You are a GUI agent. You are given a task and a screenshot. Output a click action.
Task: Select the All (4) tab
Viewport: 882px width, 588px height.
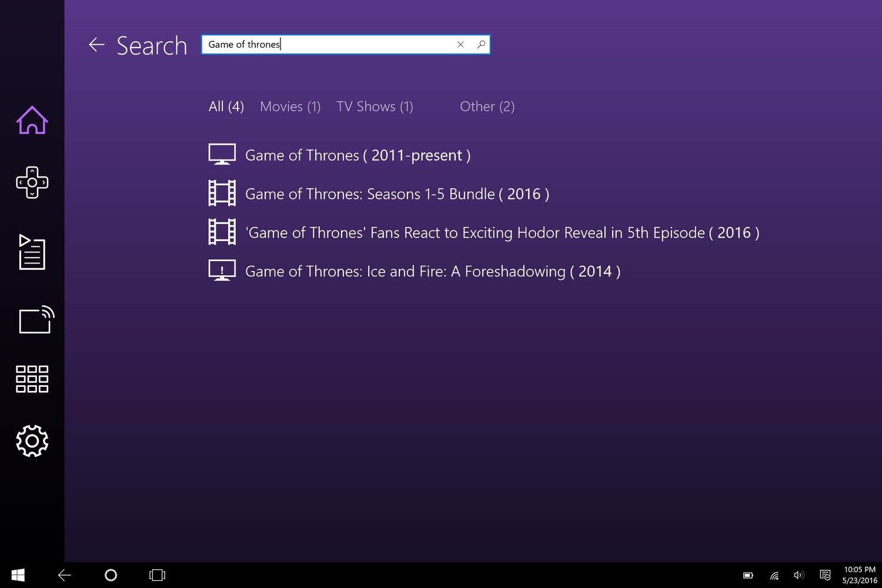pyautogui.click(x=226, y=106)
